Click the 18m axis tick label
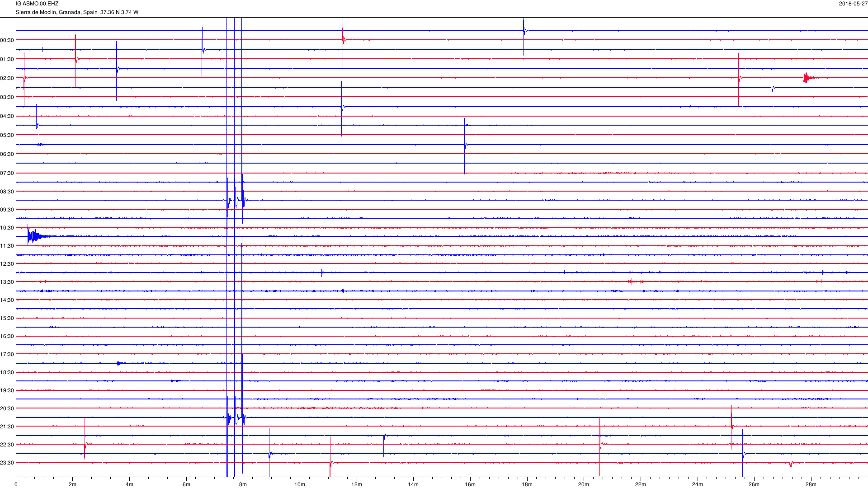 pos(527,484)
